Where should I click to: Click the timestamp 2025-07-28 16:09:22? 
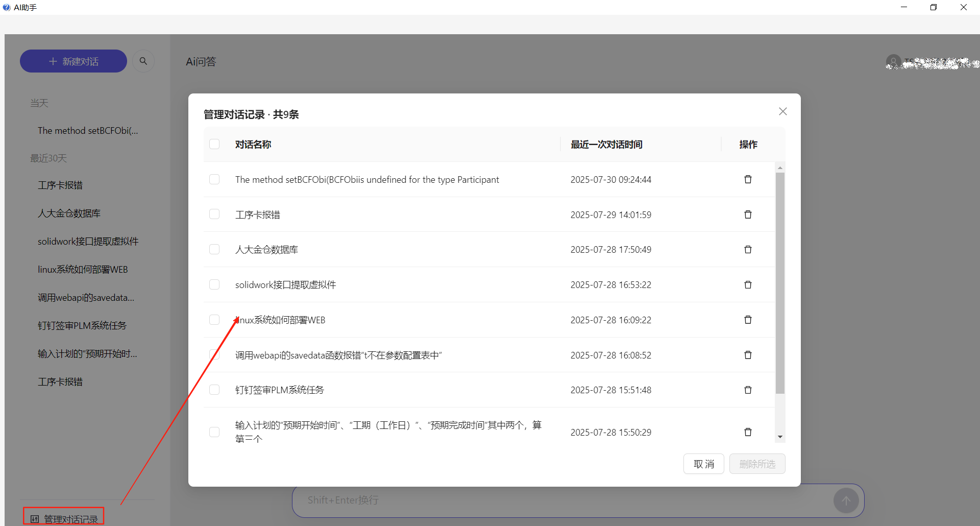click(611, 320)
